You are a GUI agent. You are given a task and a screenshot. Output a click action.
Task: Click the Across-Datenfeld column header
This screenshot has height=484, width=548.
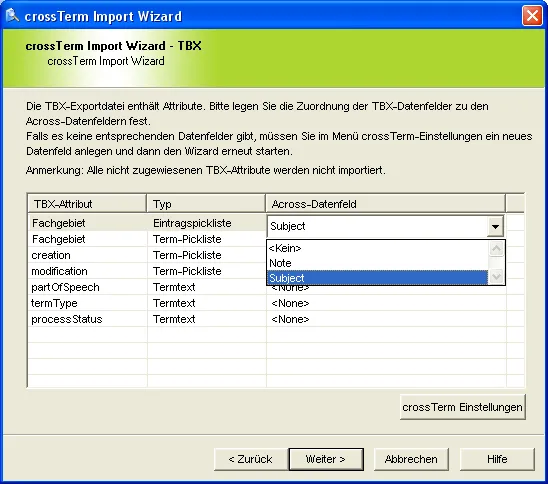point(385,204)
